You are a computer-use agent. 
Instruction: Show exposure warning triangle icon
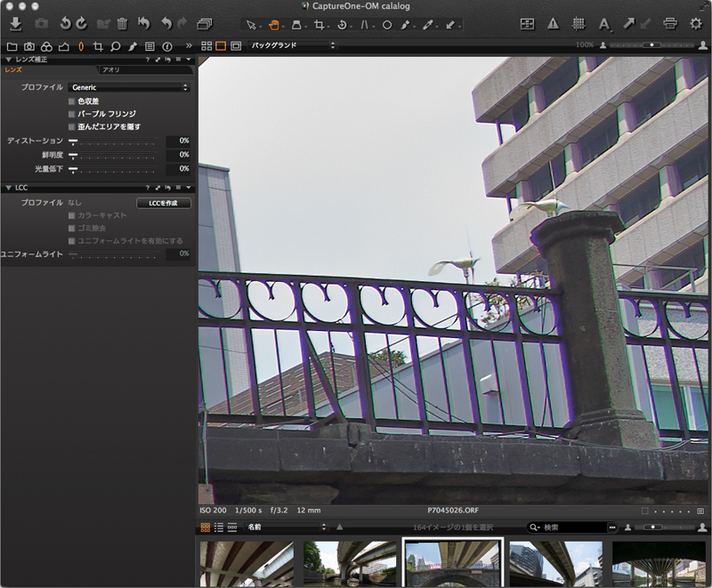553,24
